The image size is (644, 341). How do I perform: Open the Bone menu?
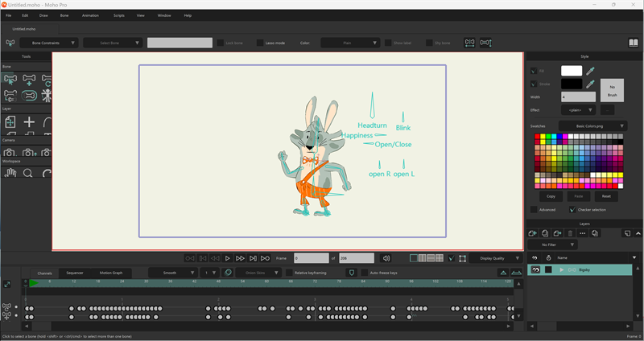point(64,15)
